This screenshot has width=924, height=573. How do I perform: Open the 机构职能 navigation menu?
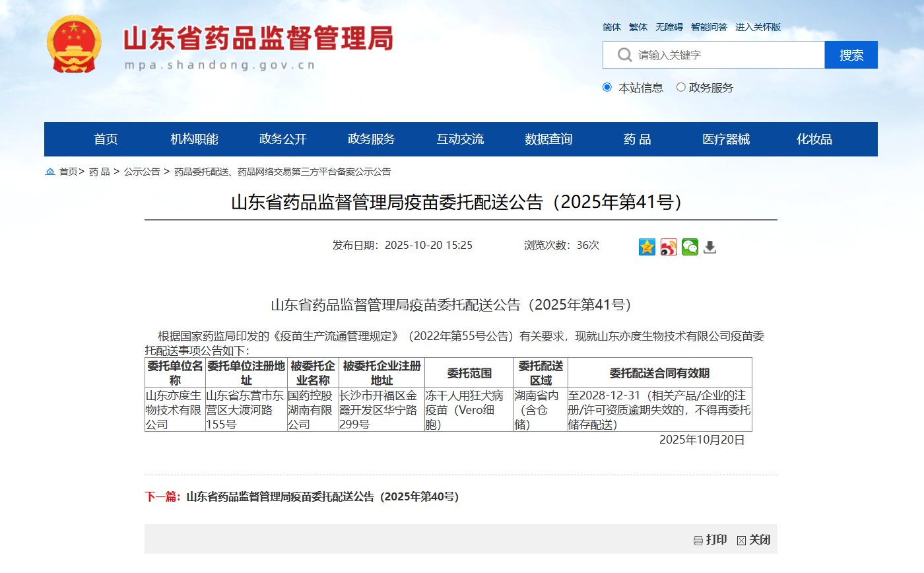tap(194, 139)
